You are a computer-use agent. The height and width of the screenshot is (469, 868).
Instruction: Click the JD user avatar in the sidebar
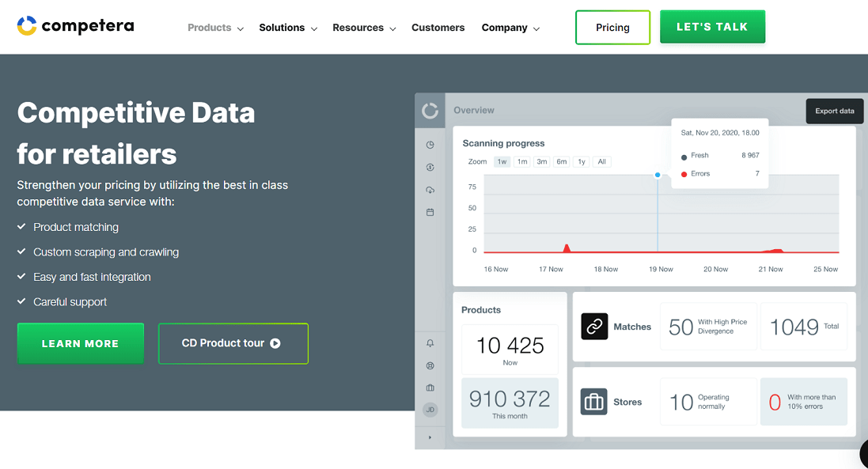[430, 410]
